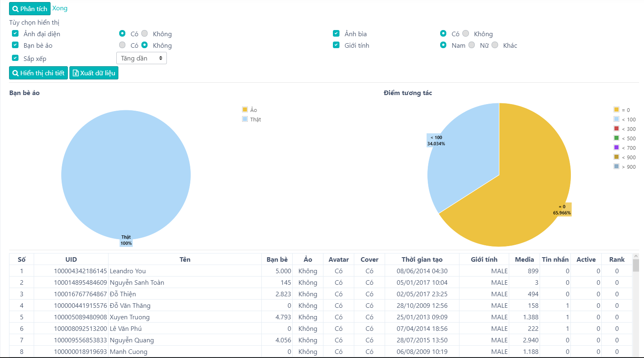Export data with Xuất dữ liệu button

(x=94, y=73)
